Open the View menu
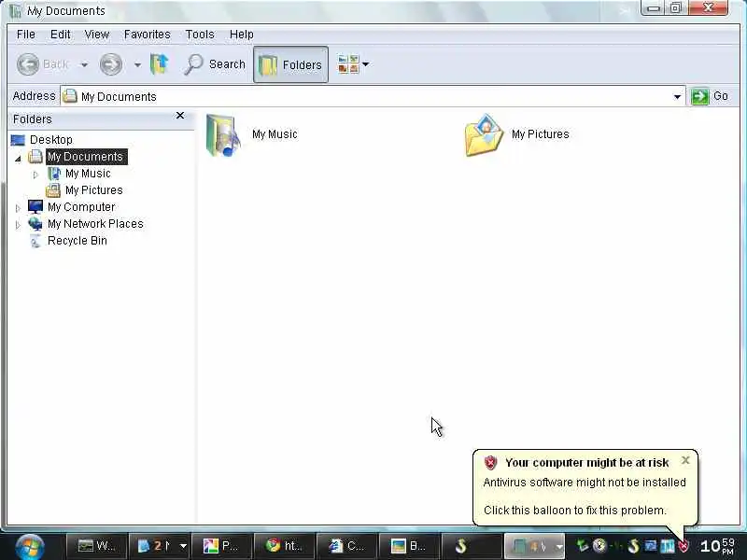The width and height of the screenshot is (747, 560). (x=97, y=35)
